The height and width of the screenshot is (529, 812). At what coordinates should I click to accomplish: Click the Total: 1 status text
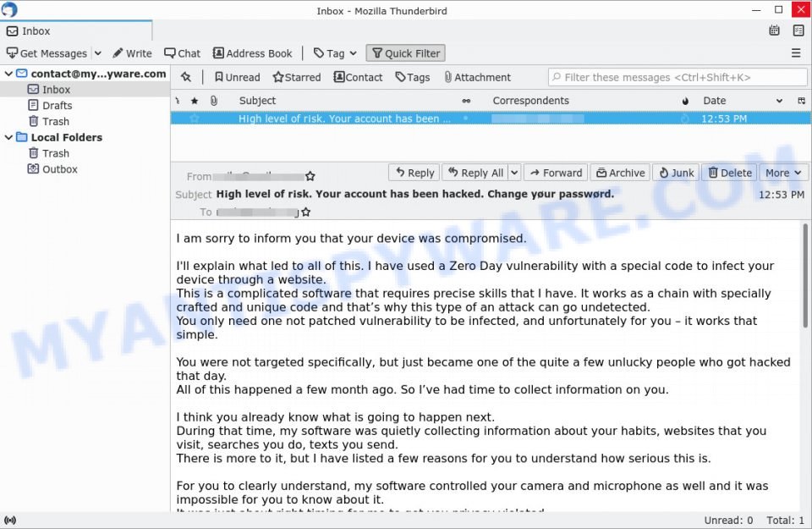pyautogui.click(x=785, y=521)
